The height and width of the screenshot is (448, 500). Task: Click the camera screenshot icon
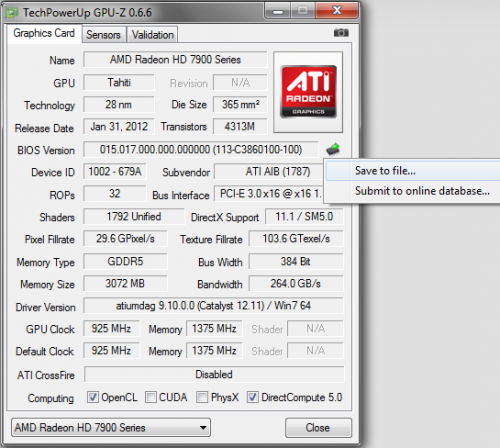[x=341, y=33]
